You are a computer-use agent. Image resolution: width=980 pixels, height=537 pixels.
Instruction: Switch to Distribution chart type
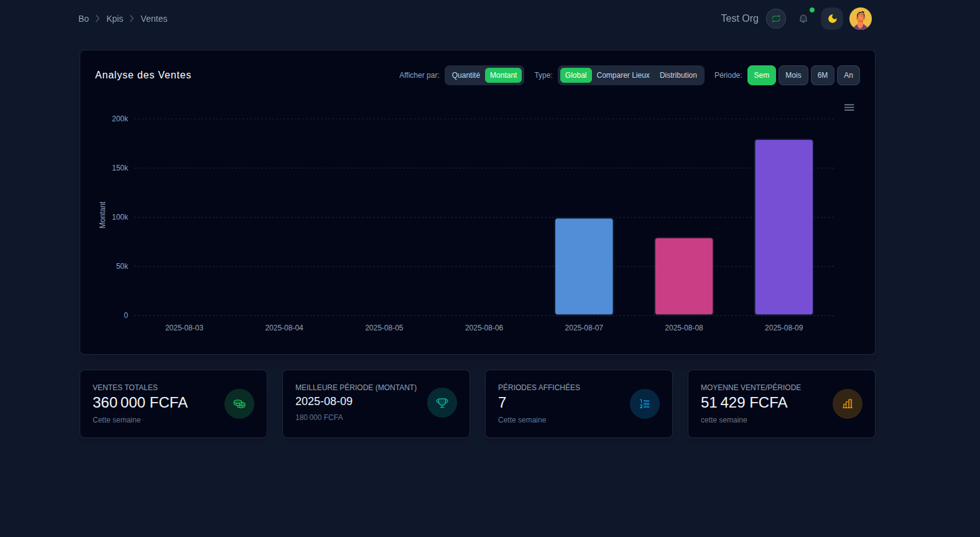coord(678,75)
